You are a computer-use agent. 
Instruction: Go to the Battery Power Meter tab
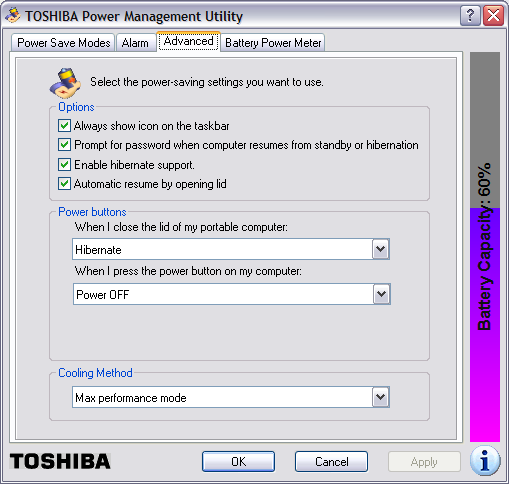(273, 43)
